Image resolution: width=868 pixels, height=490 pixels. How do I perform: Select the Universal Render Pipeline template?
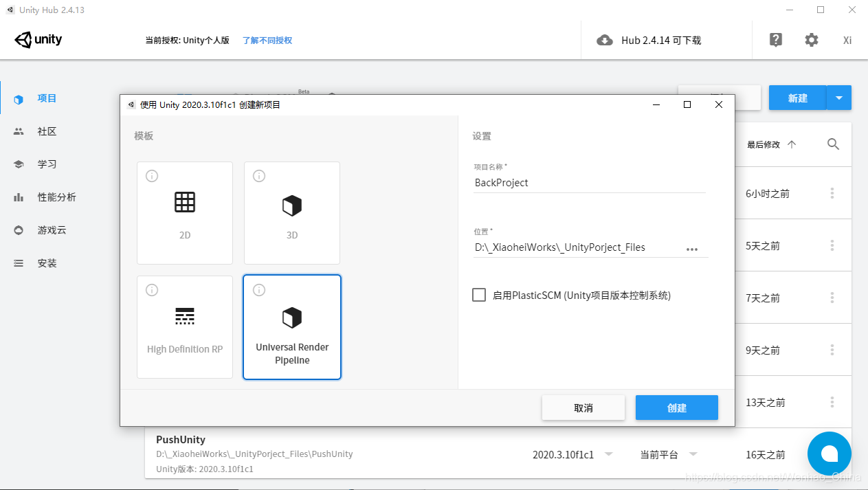292,327
